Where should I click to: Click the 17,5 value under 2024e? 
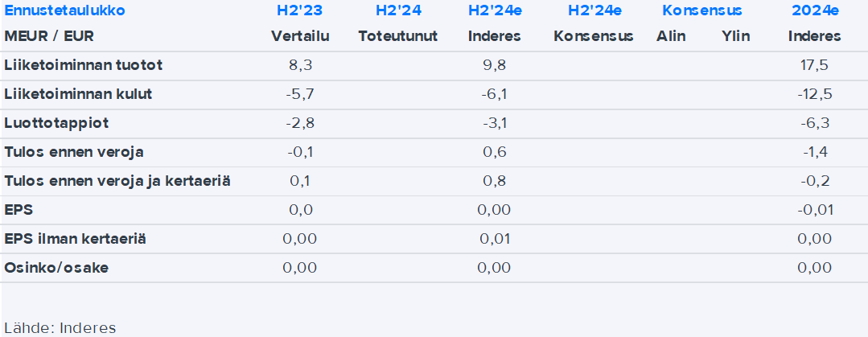[814, 65]
